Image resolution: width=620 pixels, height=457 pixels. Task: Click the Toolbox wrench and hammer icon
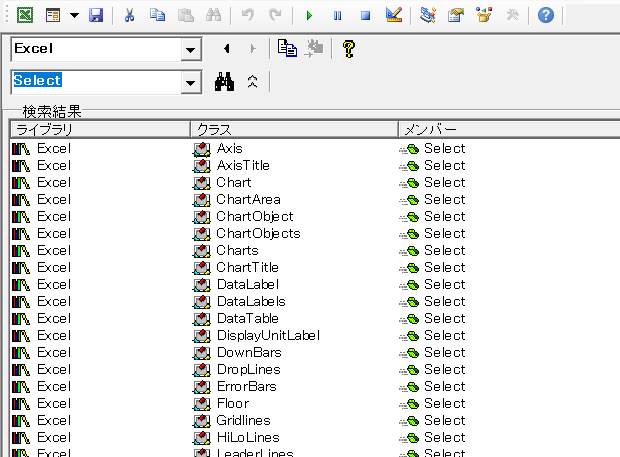coord(512,15)
